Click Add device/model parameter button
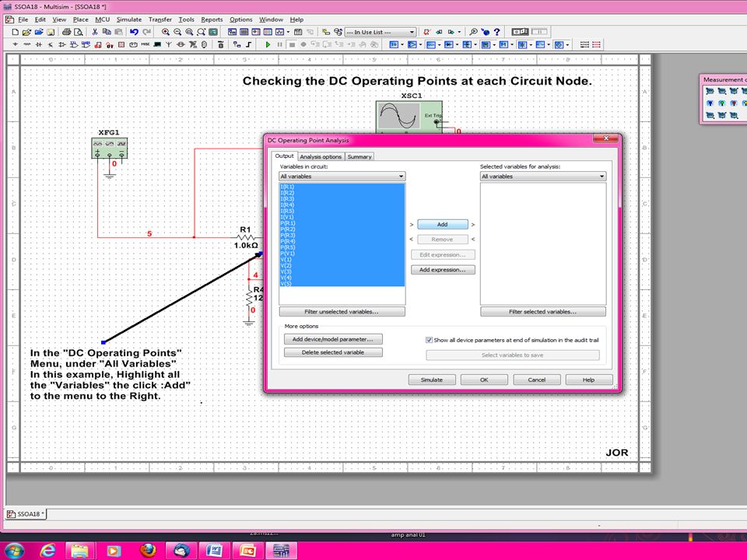This screenshot has height=560, width=747. pyautogui.click(x=333, y=339)
